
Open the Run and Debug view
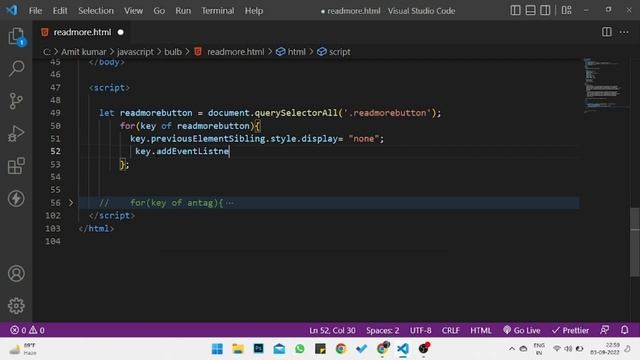pos(16,133)
